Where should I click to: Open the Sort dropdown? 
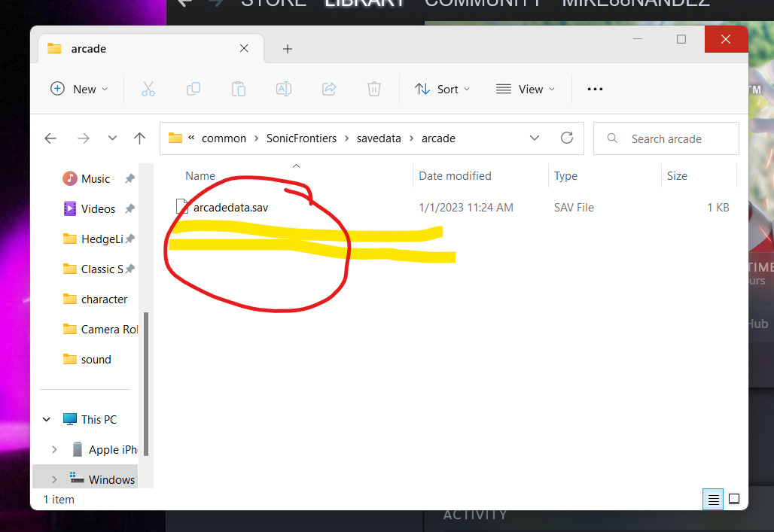(443, 89)
